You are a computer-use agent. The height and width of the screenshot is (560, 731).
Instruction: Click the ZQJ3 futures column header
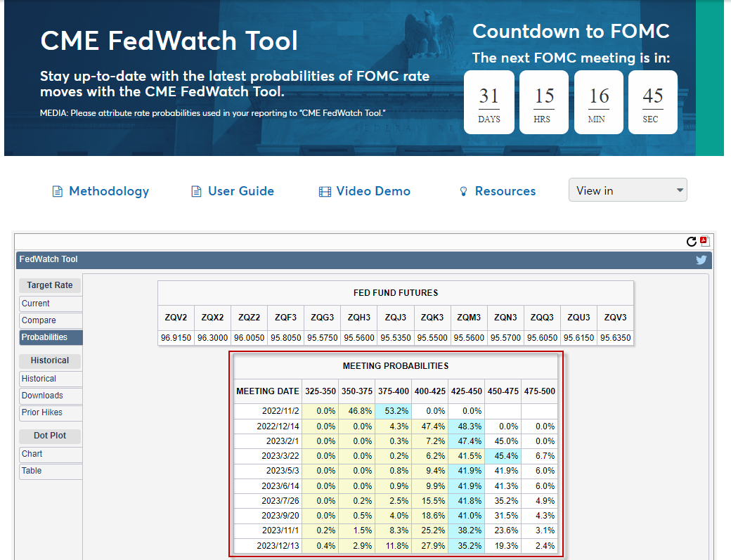(x=396, y=318)
